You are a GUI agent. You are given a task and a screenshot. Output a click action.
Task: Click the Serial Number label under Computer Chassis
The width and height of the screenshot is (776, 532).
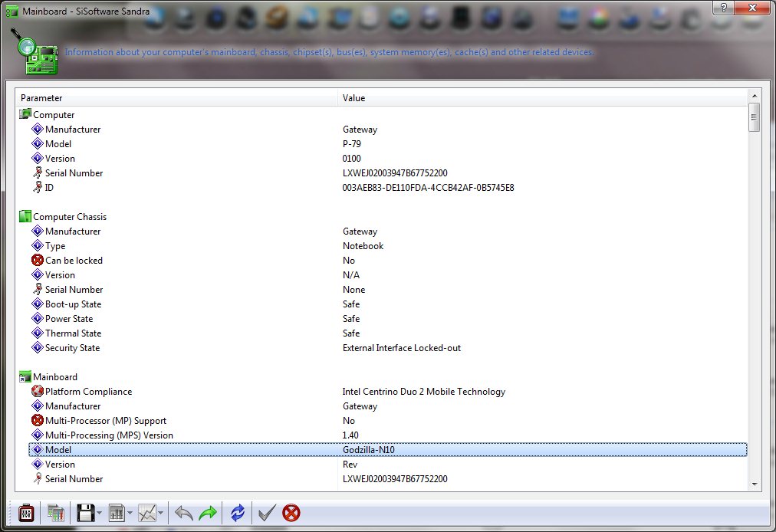pyautogui.click(x=74, y=290)
